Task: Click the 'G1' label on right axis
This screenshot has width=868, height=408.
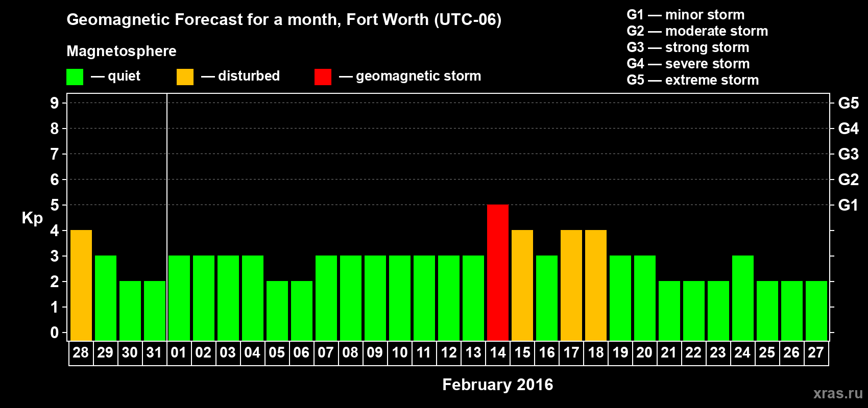Action: 849,206
